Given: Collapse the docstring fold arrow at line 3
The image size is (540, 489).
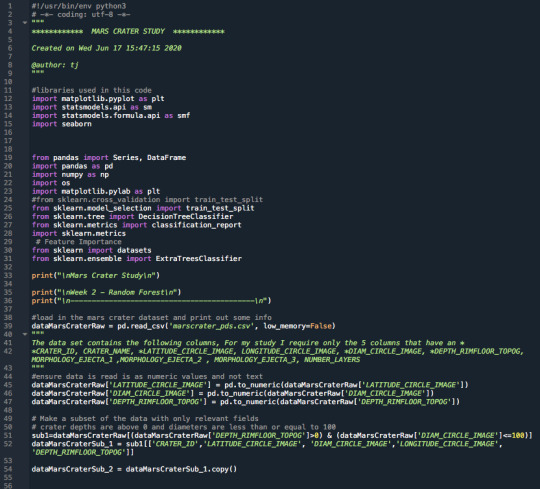Looking at the screenshot, I should click(24, 23).
